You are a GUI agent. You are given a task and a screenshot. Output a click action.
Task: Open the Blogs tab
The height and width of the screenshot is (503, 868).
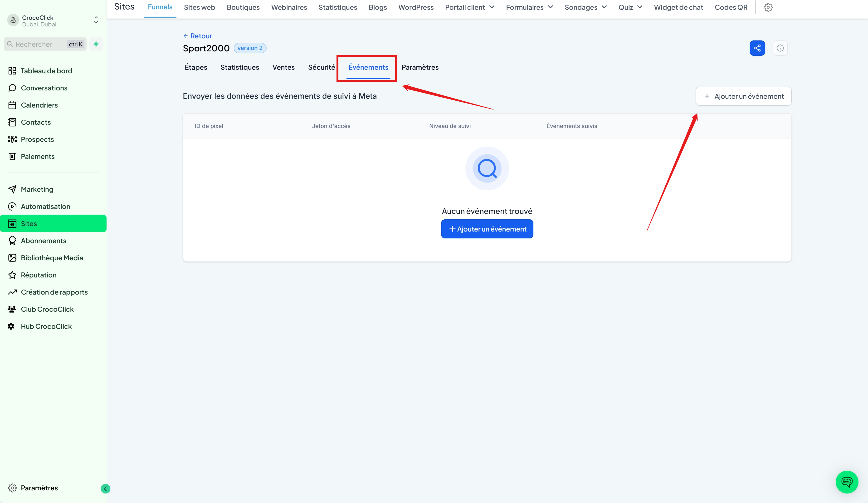click(x=377, y=7)
